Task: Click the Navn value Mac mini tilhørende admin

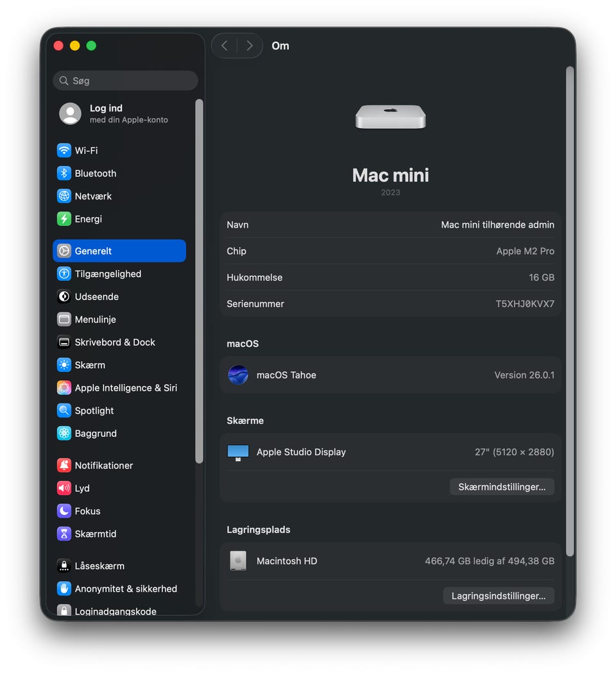Action: pos(497,225)
